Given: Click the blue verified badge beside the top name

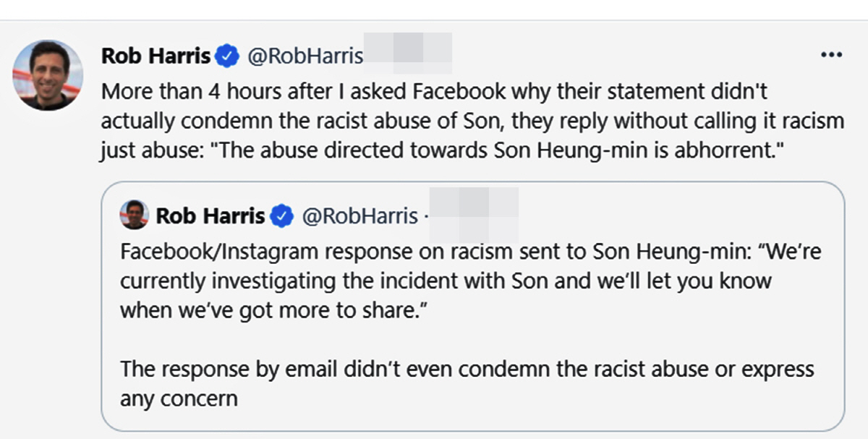Looking at the screenshot, I should (229, 56).
